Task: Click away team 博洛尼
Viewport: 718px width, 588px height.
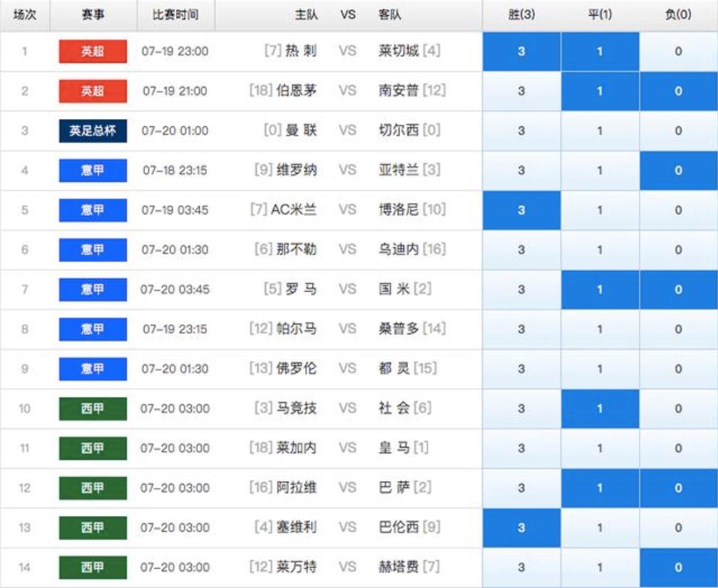Action: click(399, 210)
